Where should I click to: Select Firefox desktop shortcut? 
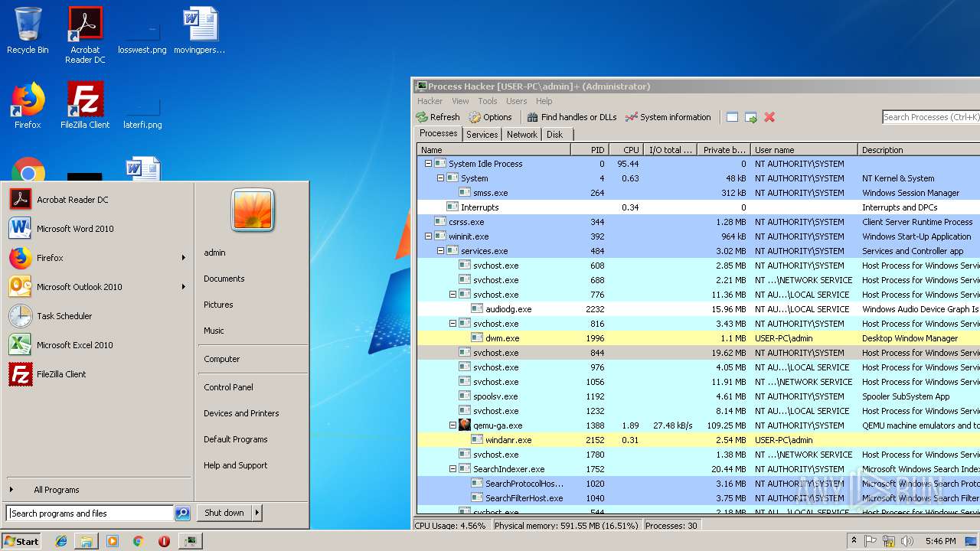(28, 105)
